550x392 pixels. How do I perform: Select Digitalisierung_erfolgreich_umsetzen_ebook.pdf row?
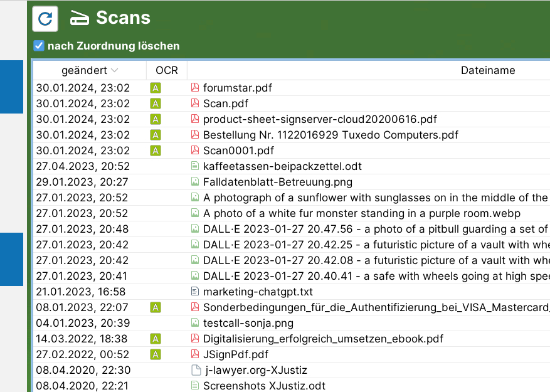pos(323,339)
